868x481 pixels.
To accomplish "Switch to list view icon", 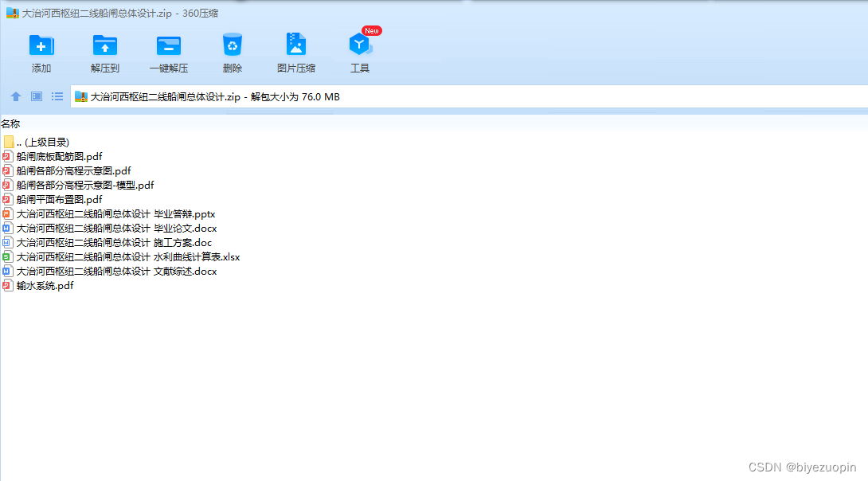I will [x=57, y=96].
